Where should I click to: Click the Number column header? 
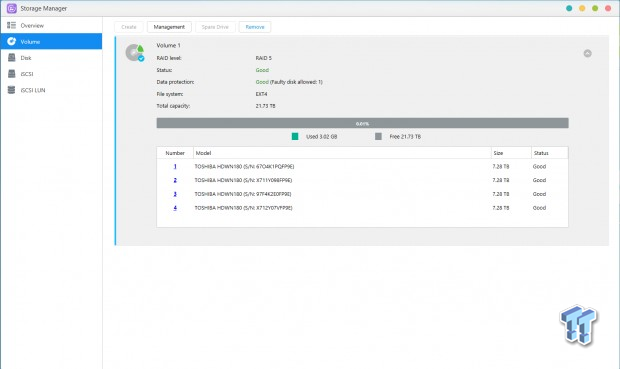coord(175,153)
